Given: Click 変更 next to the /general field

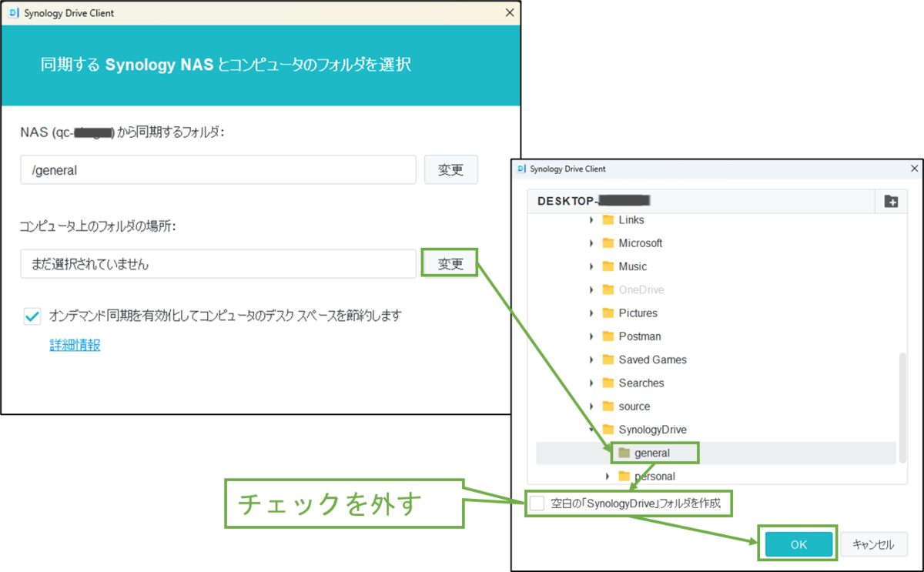Looking at the screenshot, I should (450, 170).
